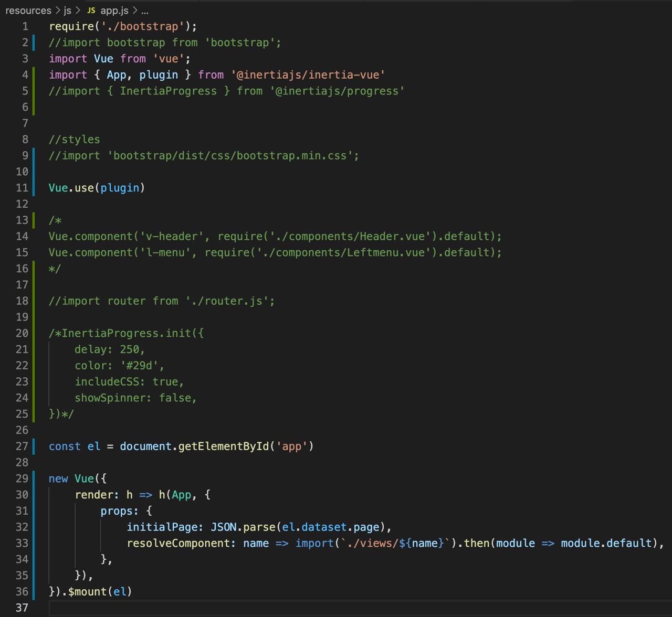Click 'render' property on line 30
The image size is (672, 617).
(x=93, y=495)
